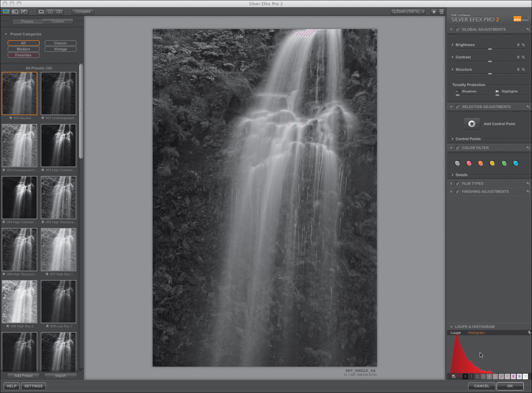The width and height of the screenshot is (532, 393).
Task: Highlight zone 10 in zone system bar
Action: click(525, 376)
